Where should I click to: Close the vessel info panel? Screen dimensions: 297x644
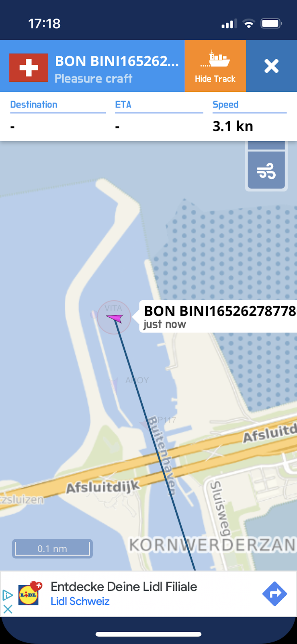[x=271, y=66]
